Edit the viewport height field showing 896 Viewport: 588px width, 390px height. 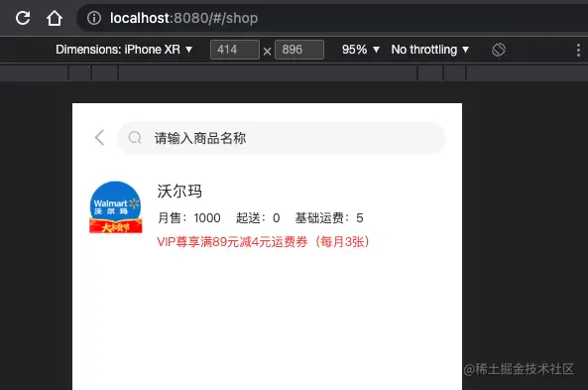click(x=299, y=50)
